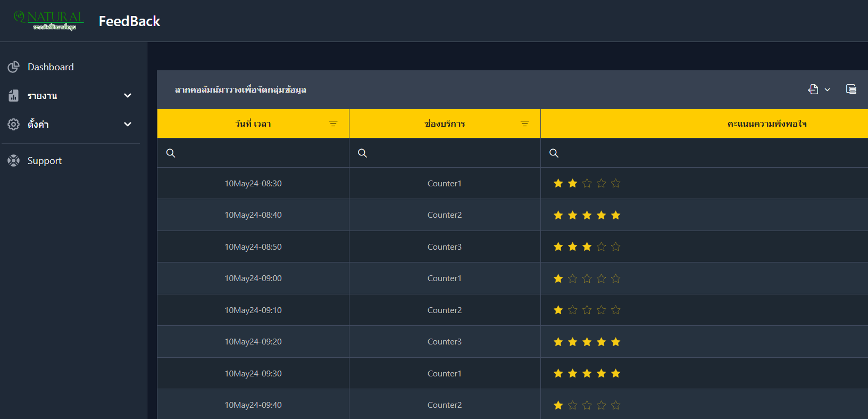868x419 pixels.
Task: Click the Dashboard pie chart icon
Action: [14, 67]
